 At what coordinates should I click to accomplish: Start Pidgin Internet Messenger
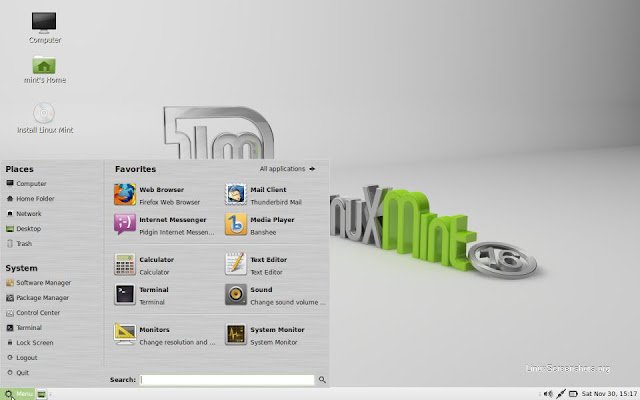pos(163,225)
